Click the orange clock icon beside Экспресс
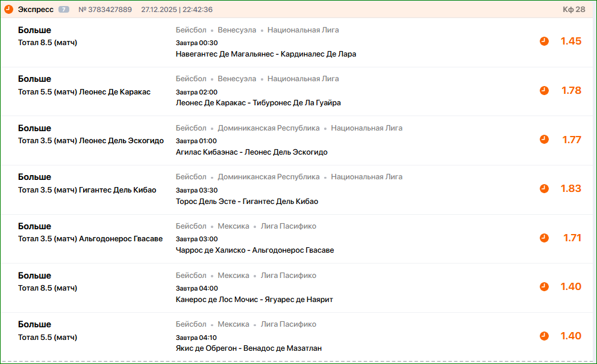 9,10
